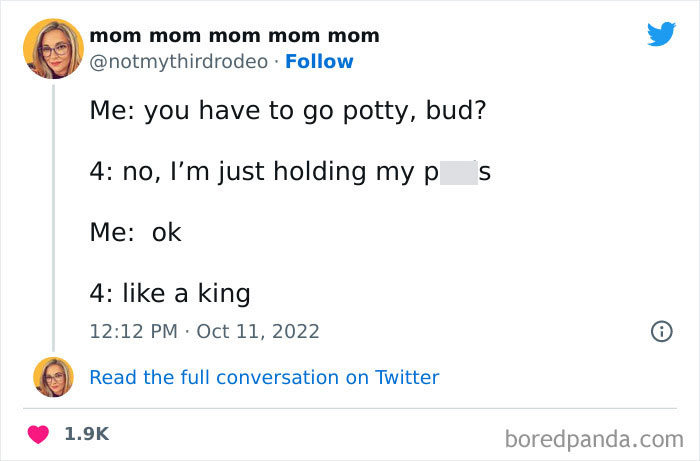Click the Twitter bird logo

(661, 34)
